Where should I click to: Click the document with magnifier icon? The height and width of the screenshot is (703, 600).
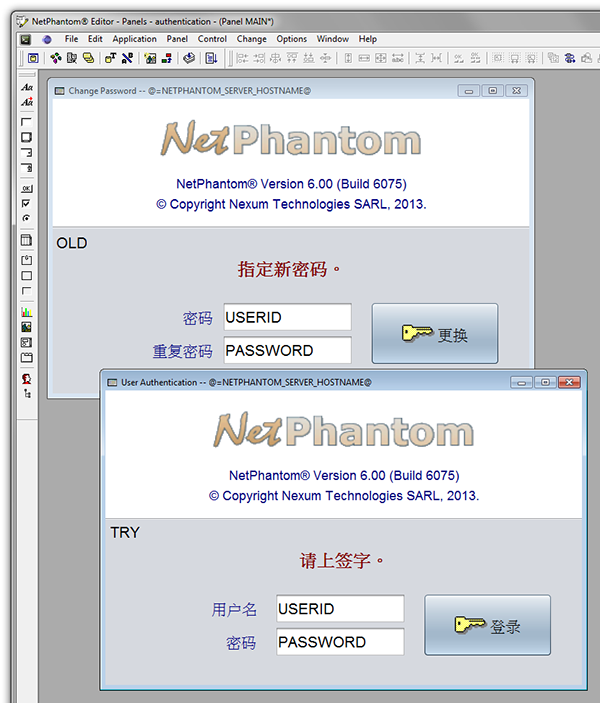[72, 58]
